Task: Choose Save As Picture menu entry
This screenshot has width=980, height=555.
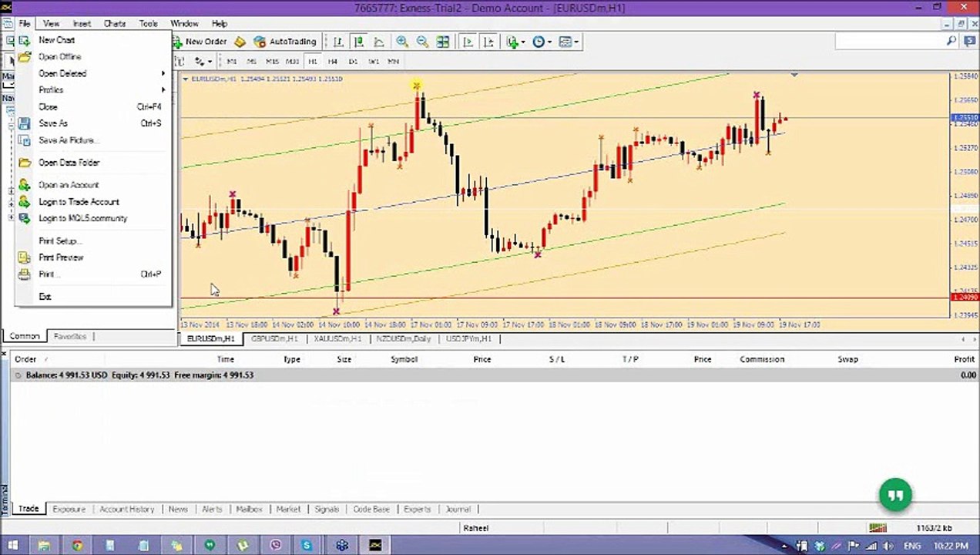Action: click(92, 140)
